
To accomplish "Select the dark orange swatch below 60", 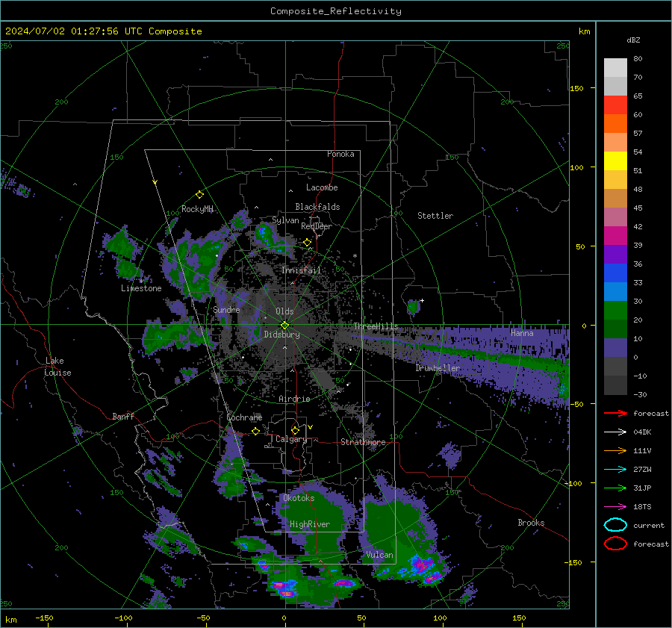I will click(x=615, y=123).
